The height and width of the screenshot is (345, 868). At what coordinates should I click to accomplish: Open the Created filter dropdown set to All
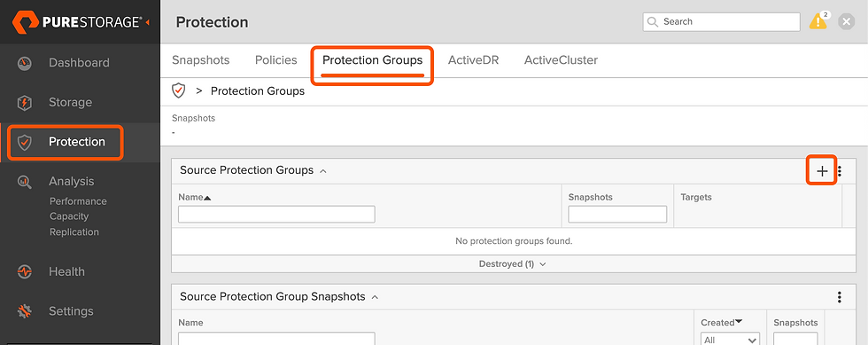730,340
